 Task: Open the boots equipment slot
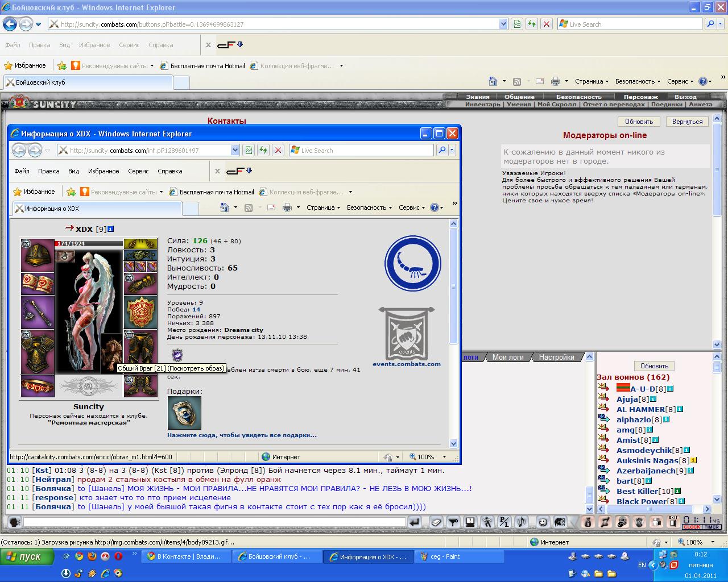click(140, 386)
